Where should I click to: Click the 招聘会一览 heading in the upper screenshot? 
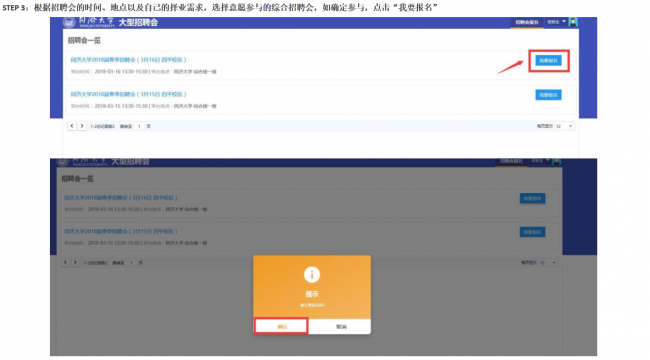84,40
